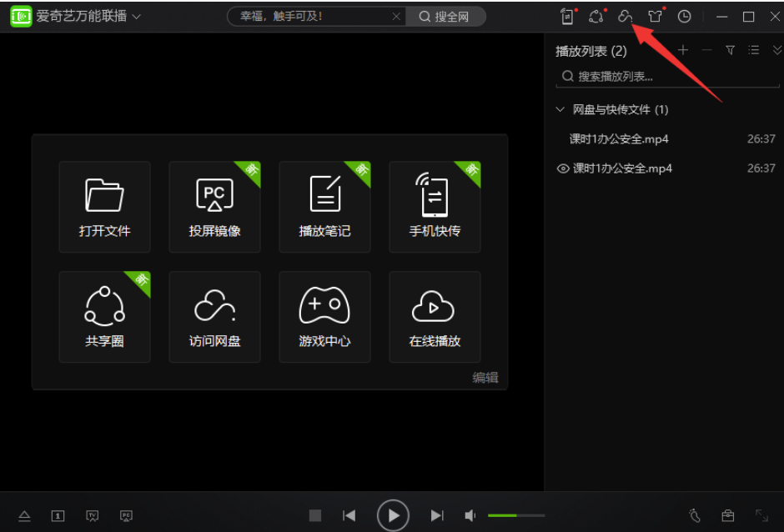Viewport: 784px width, 532px height.
Task: Minimize the player window
Action: (721, 17)
